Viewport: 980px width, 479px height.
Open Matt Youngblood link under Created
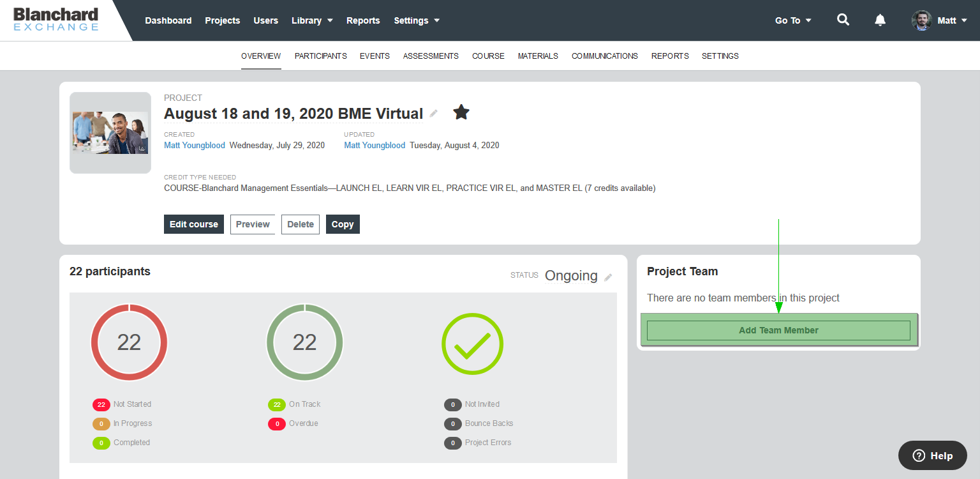[x=195, y=146]
